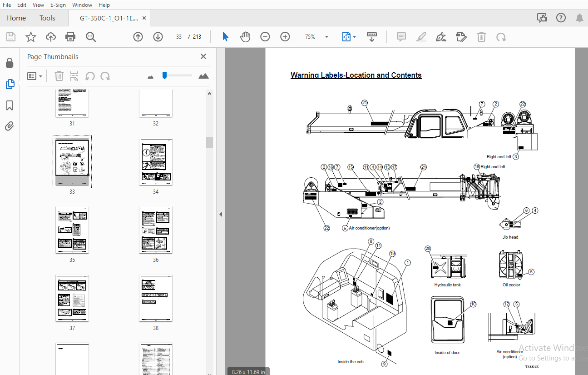Switch to the Home tab
The height and width of the screenshot is (375, 588).
[x=16, y=18]
